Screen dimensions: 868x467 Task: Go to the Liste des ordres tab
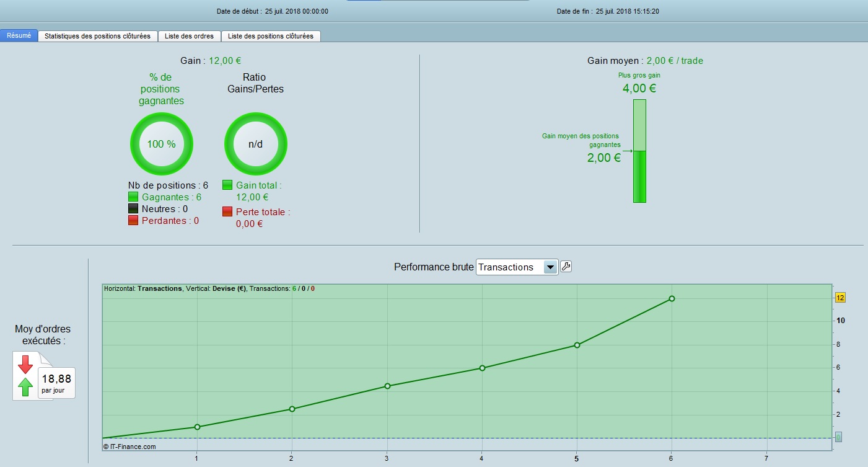click(190, 36)
